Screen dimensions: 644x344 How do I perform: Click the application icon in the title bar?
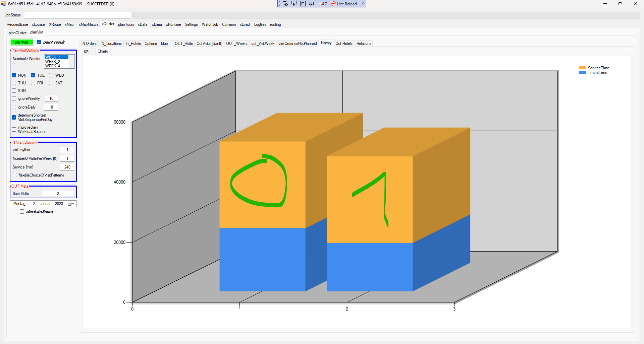tap(3, 4)
